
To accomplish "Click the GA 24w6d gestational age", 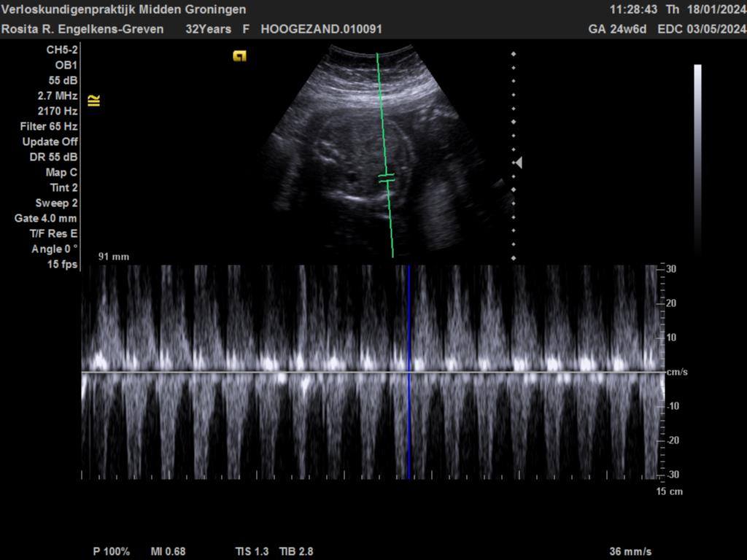I will pos(617,29).
